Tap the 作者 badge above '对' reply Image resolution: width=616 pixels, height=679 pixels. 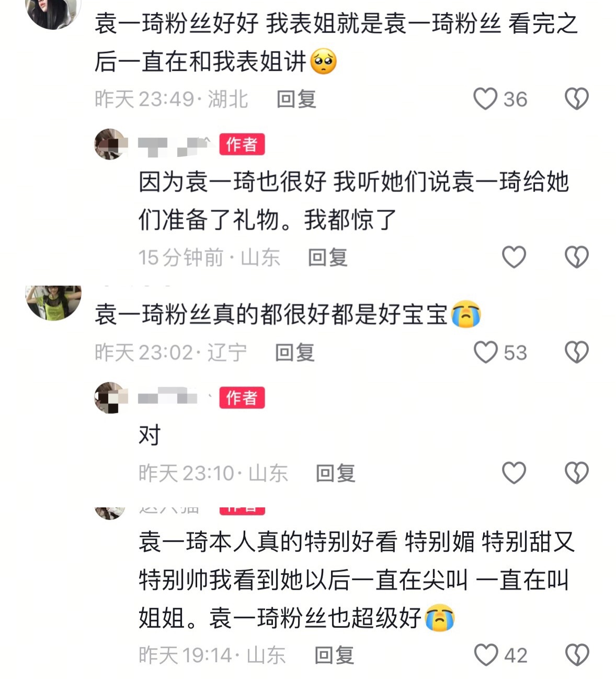242,398
